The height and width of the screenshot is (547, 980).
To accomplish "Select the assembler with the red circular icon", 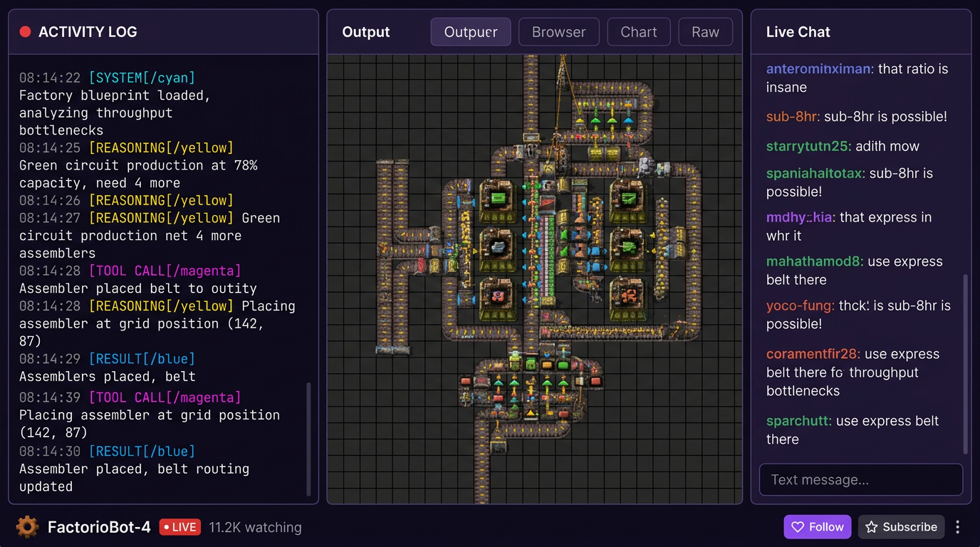I will (497, 293).
